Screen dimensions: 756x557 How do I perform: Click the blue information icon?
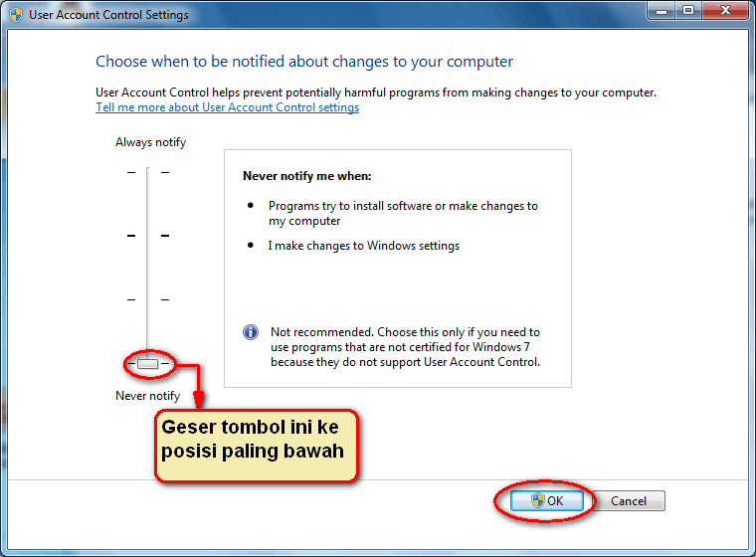(252, 332)
